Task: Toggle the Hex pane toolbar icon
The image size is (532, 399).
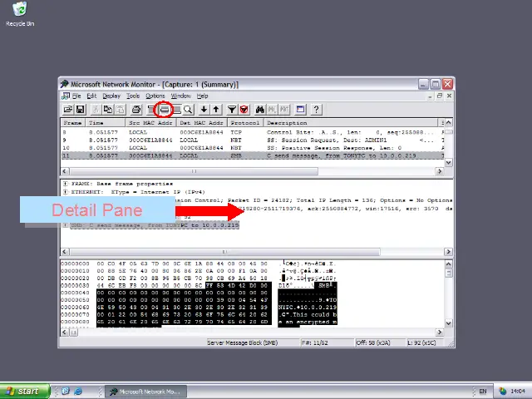Action: (x=177, y=109)
